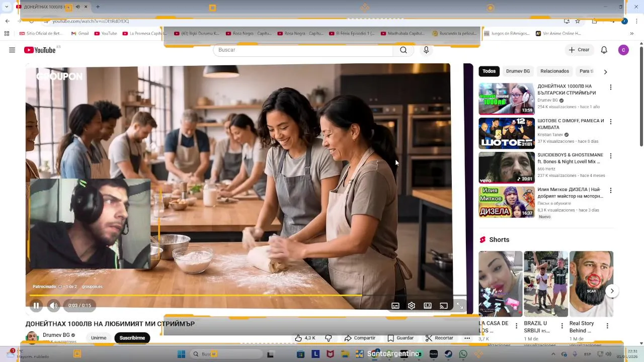Like the video with 4,3 K likes
644x362 pixels.
[x=305, y=338]
